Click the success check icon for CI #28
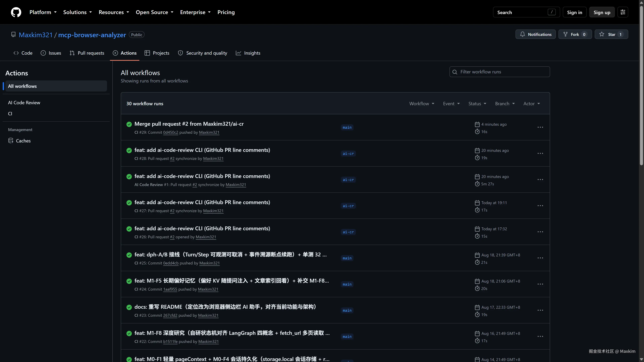The height and width of the screenshot is (362, 644). coord(129,150)
